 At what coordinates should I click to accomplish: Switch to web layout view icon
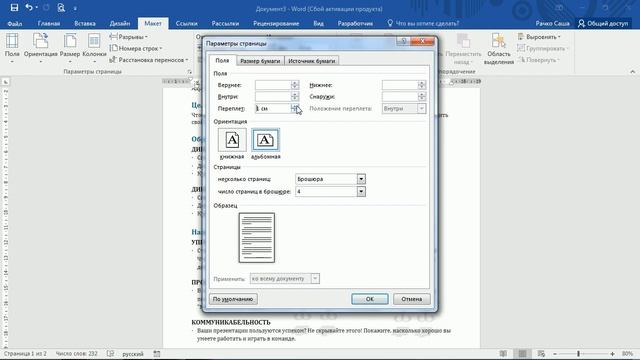tap(541, 353)
